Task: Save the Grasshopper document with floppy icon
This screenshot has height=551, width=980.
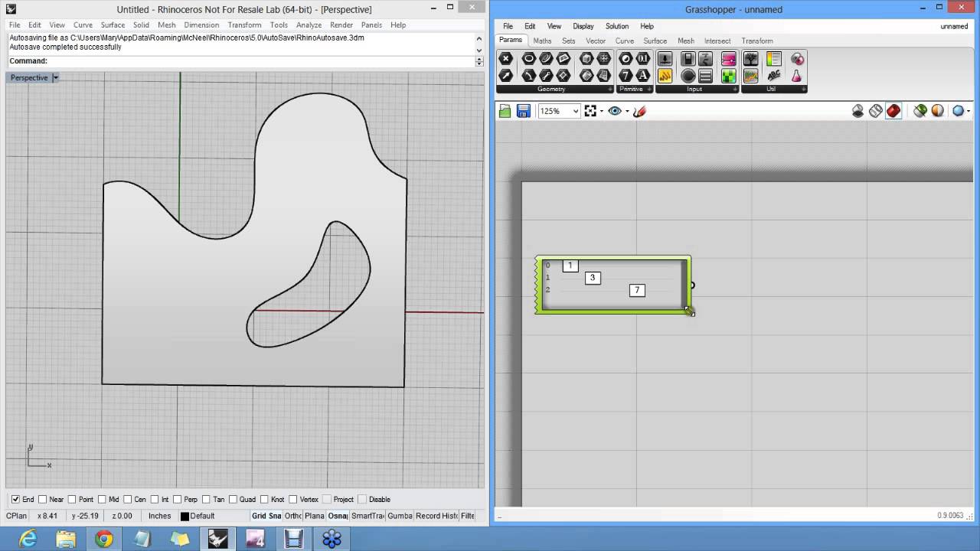Action: (524, 111)
